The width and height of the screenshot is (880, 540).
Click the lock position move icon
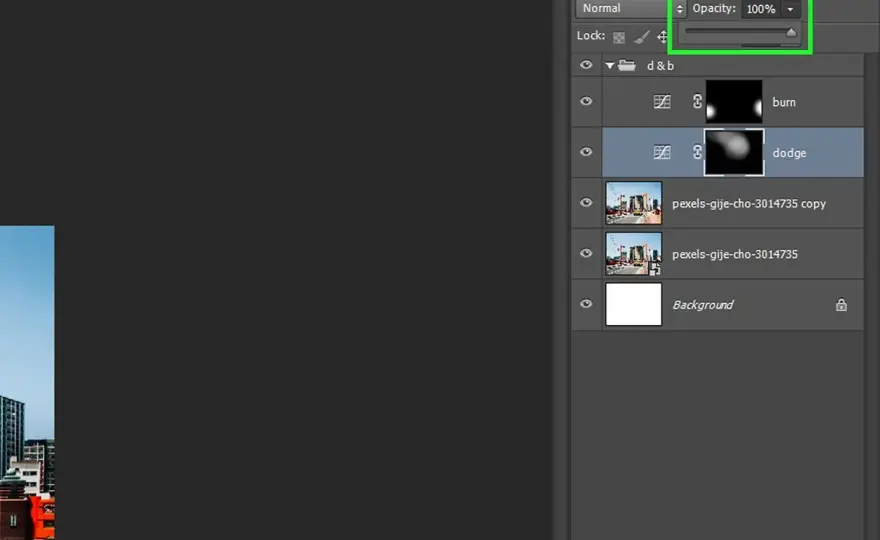[x=662, y=37]
